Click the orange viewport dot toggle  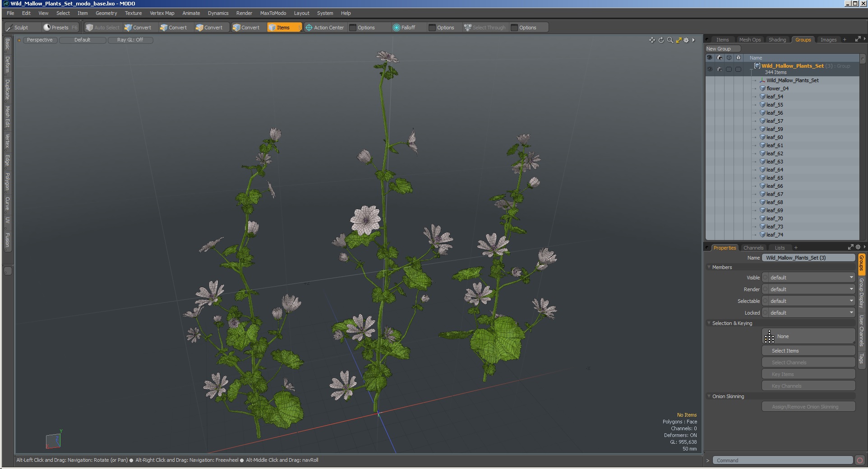(x=19, y=40)
